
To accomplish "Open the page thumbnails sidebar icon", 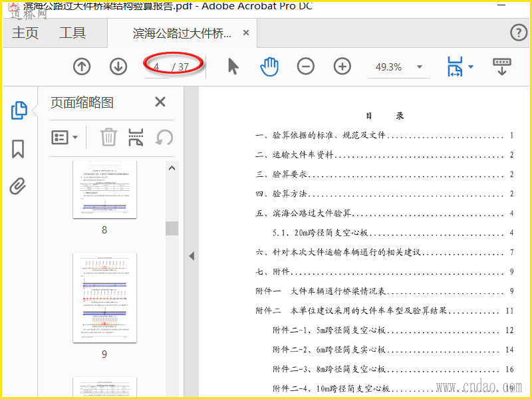I will coord(19,110).
